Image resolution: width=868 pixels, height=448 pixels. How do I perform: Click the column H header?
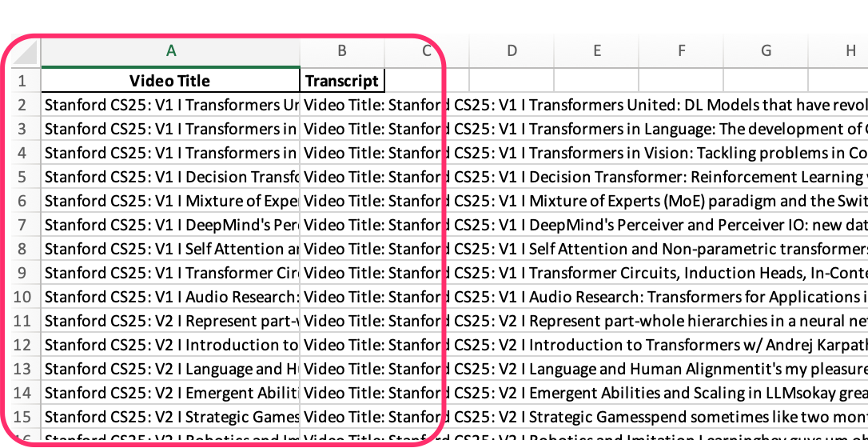[850, 51]
